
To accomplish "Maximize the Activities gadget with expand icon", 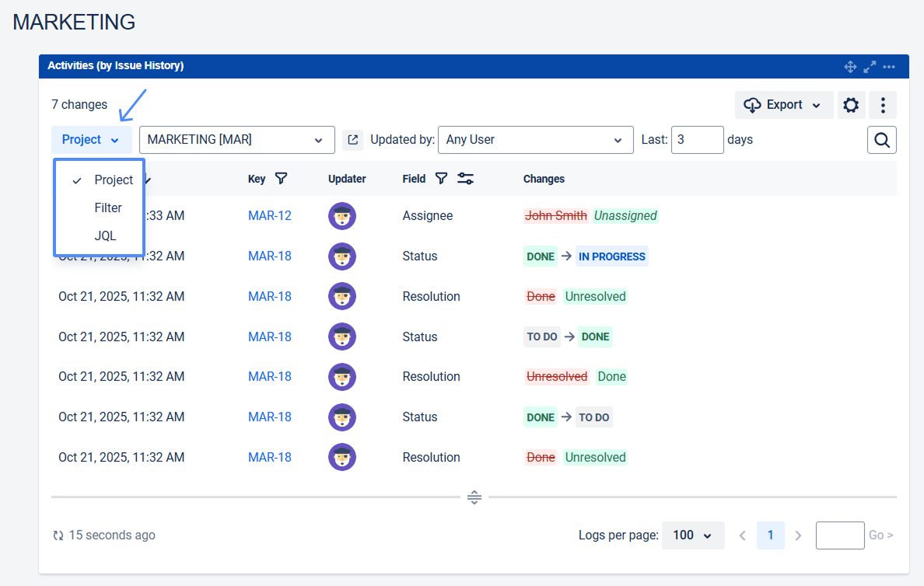I will pyautogui.click(x=870, y=67).
